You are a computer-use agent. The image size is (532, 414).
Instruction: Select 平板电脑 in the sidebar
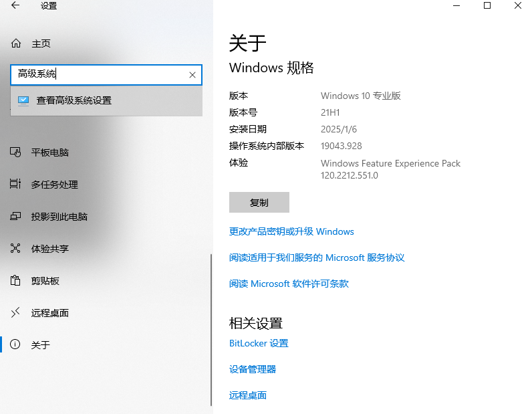pyautogui.click(x=50, y=152)
